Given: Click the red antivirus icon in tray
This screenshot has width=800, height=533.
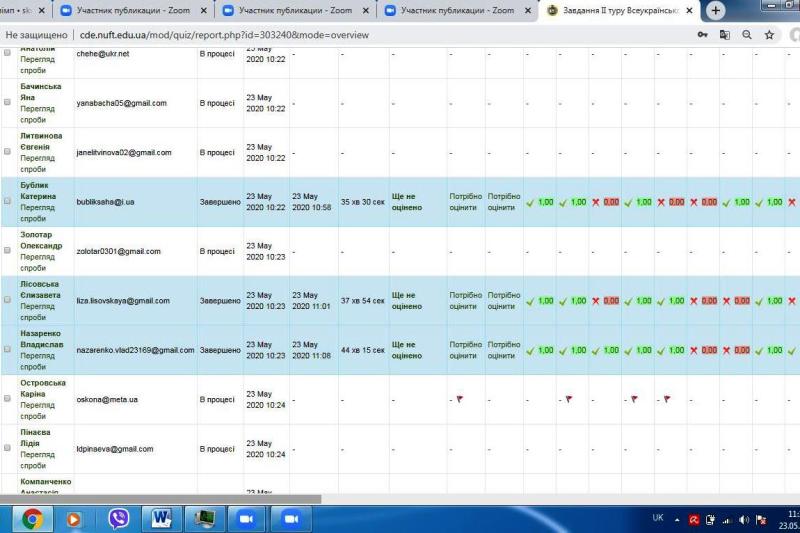Looking at the screenshot, I should pos(694,520).
